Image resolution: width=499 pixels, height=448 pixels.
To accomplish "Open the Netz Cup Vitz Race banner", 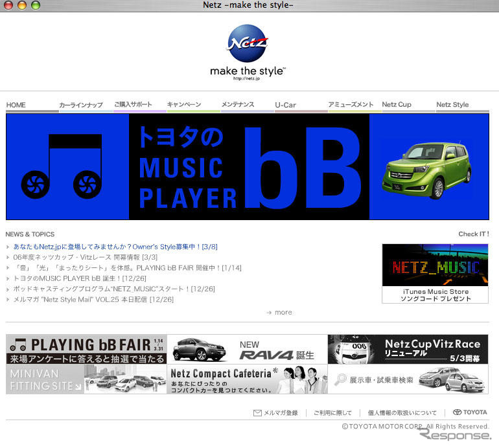I will click(x=408, y=349).
